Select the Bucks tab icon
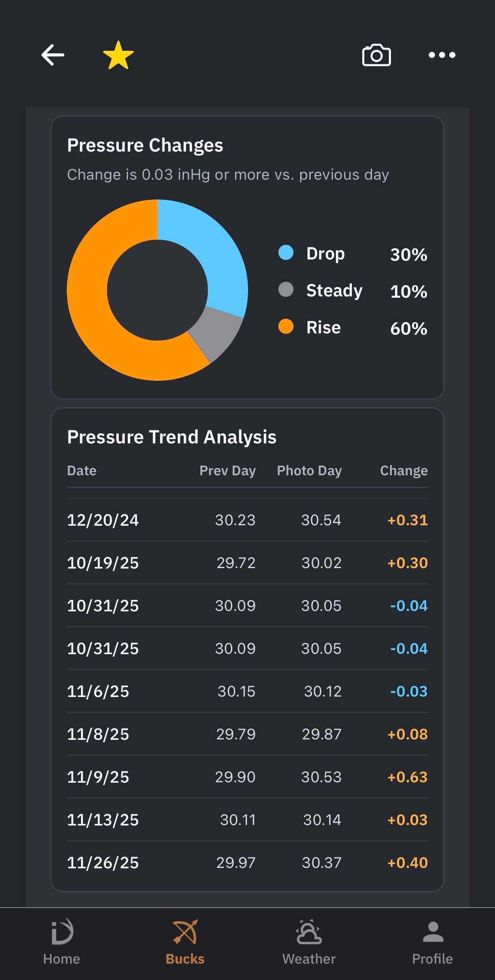Image resolution: width=495 pixels, height=980 pixels. 185,933
